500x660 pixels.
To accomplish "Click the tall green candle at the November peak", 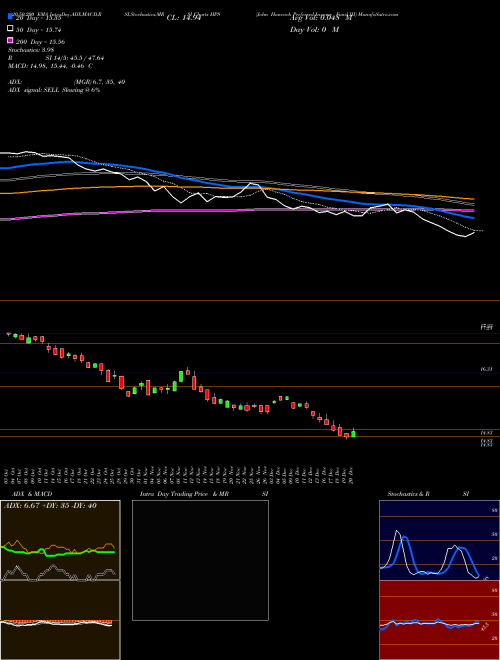I will 181,376.
